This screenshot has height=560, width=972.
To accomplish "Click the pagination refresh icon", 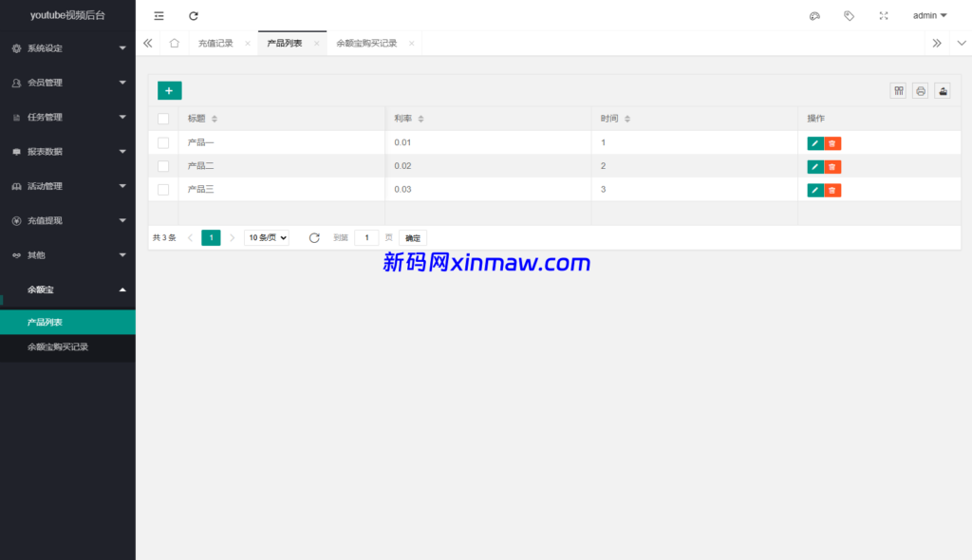I will point(314,237).
